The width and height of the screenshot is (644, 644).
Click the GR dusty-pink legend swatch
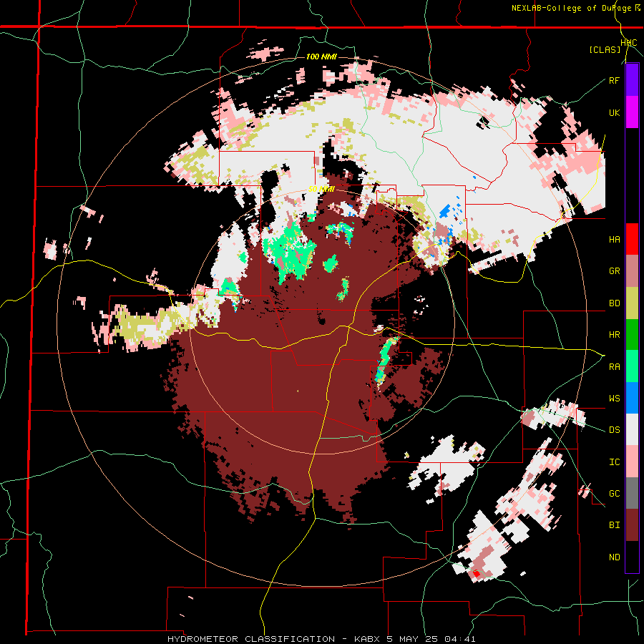point(632,271)
